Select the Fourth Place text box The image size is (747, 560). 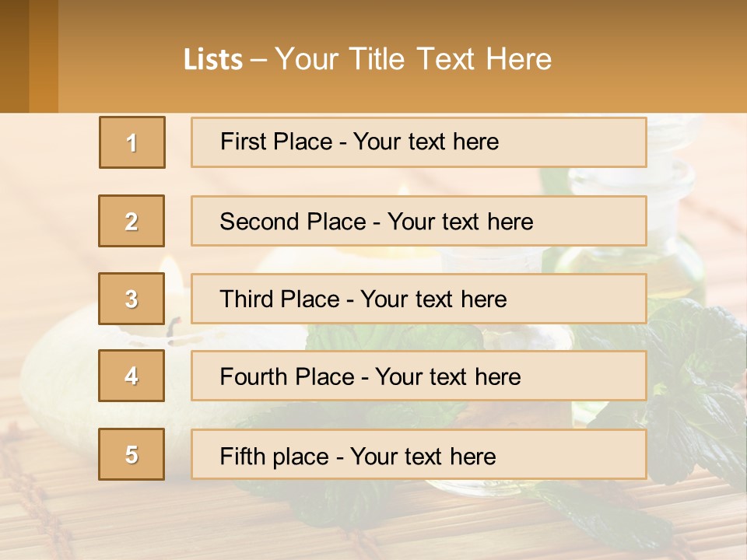419,376
